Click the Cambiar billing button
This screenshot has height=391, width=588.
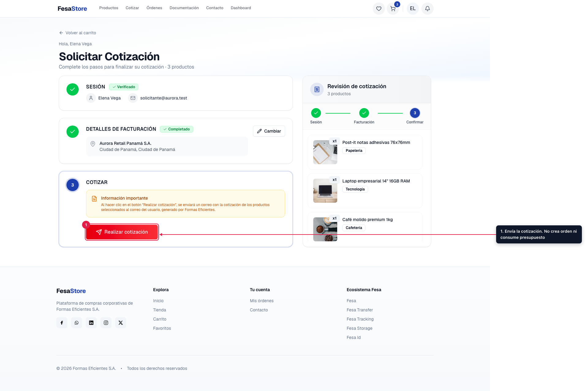coord(269,131)
